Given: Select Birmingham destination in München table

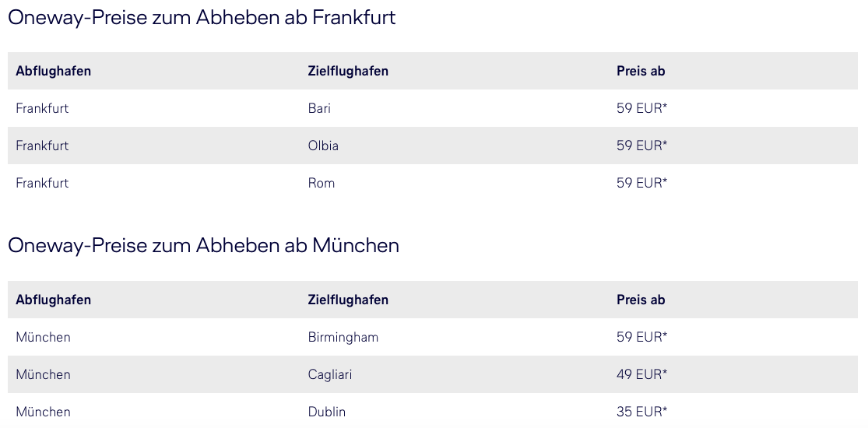Looking at the screenshot, I should click(343, 337).
